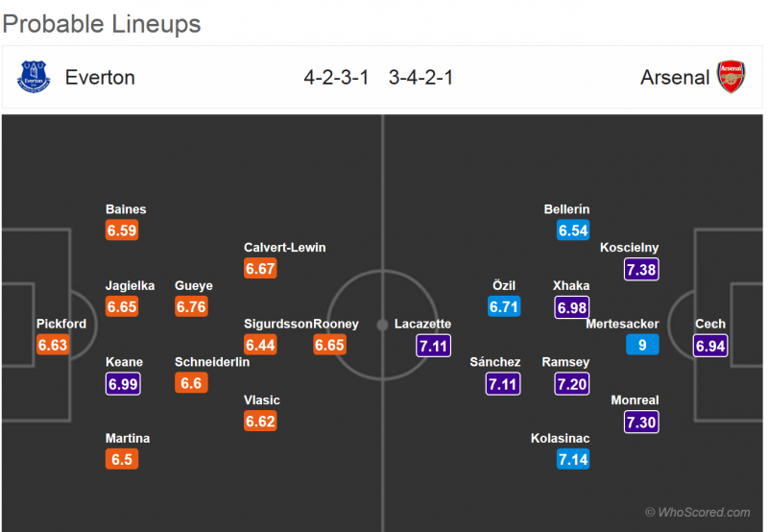Viewport: 768px width, 532px height.
Task: Click the Arsenal 3-4-2-1 formation text
Action: point(421,77)
